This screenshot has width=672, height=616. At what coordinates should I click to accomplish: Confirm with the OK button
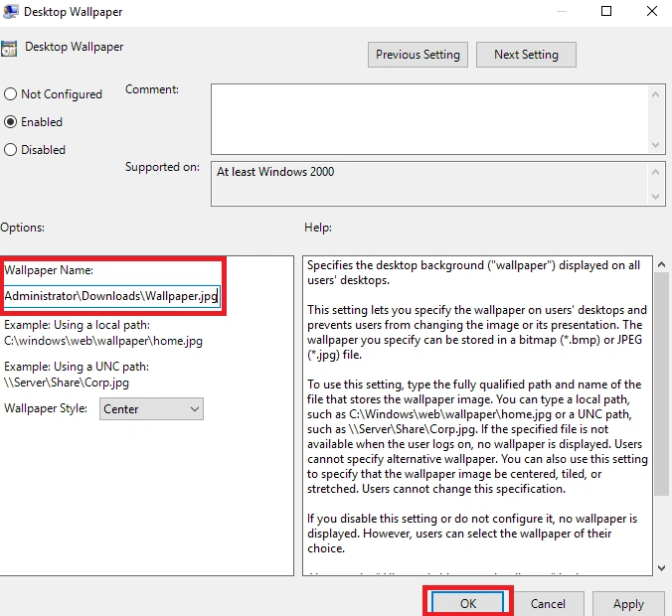tap(467, 603)
